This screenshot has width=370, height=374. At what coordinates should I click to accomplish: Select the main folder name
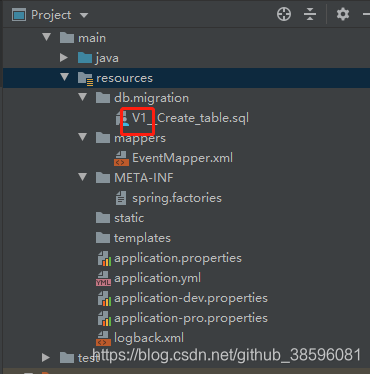[x=92, y=38]
